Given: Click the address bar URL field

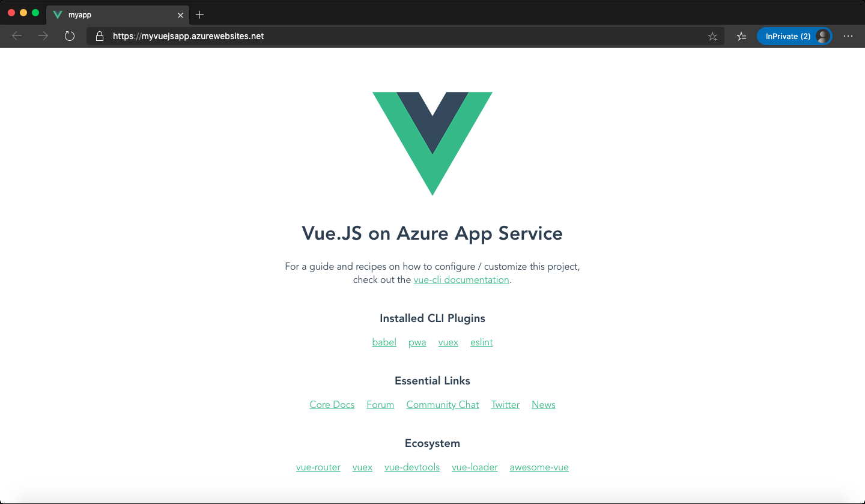Looking at the screenshot, I should tap(405, 36).
